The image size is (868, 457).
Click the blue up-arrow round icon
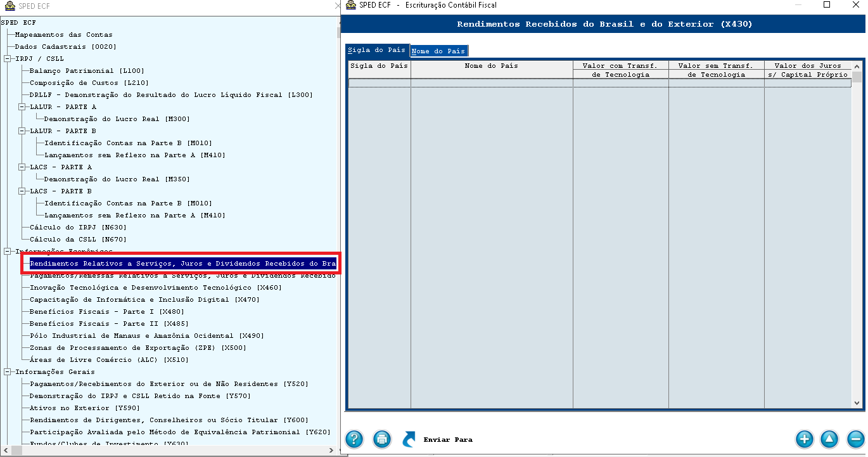pos(829,439)
